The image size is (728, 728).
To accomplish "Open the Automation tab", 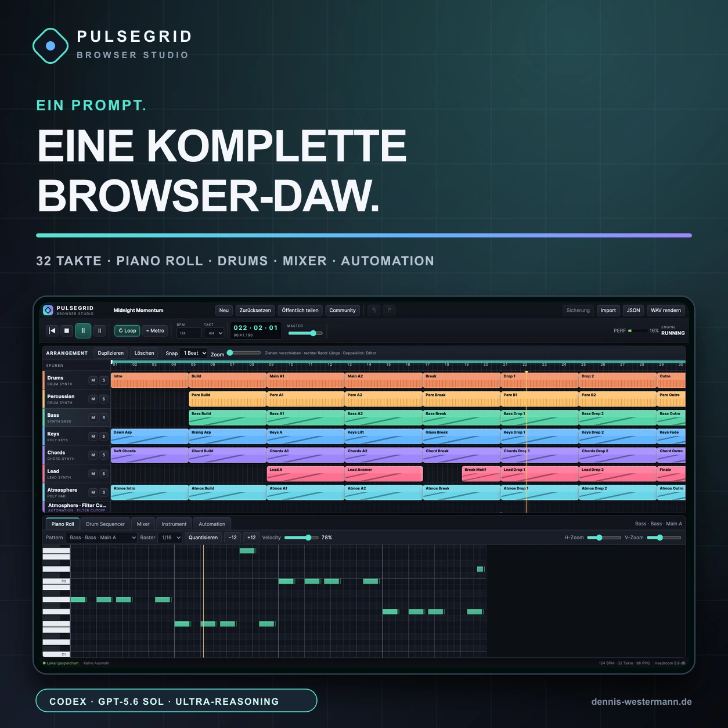I will [212, 524].
